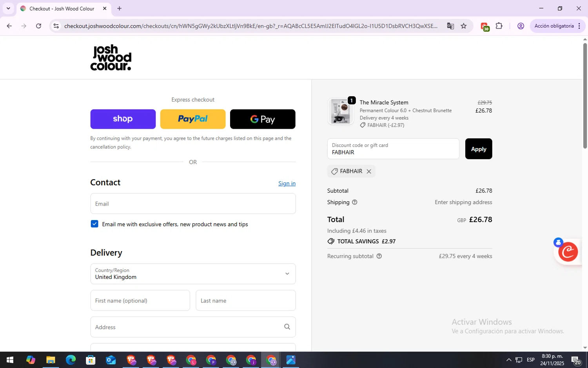The image size is (588, 368).
Task: Click the Last name field
Action: (246, 301)
